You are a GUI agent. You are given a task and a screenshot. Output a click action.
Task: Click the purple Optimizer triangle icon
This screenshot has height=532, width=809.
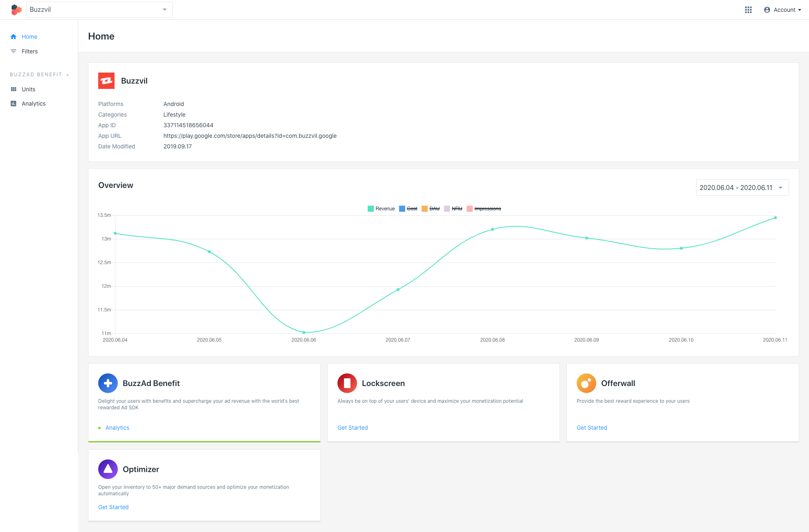click(x=108, y=469)
